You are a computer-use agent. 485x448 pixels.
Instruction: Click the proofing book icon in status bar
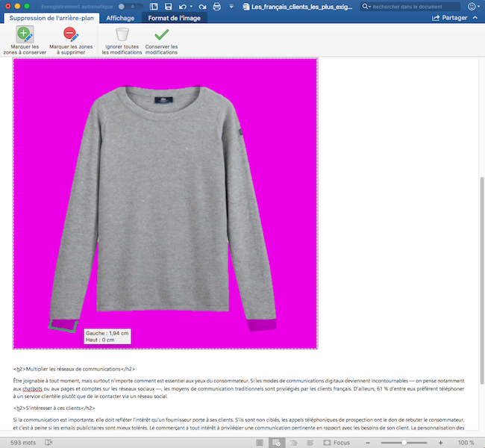(48, 443)
